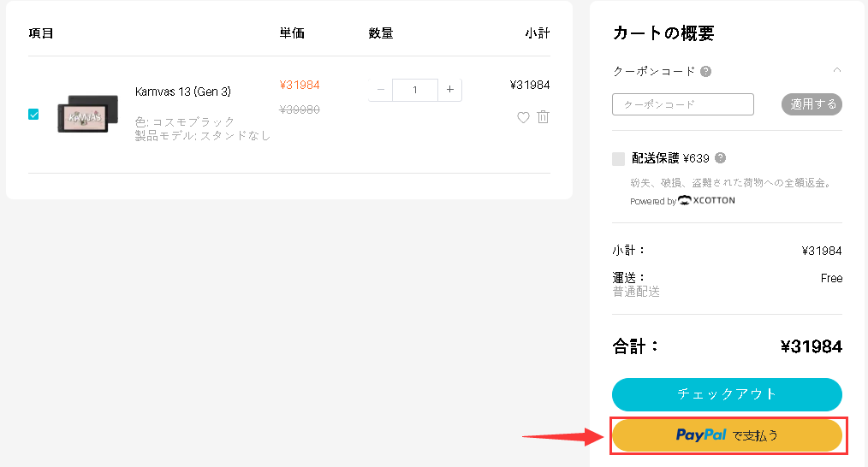Focus the quantity number field
This screenshot has width=868, height=467.
415,90
